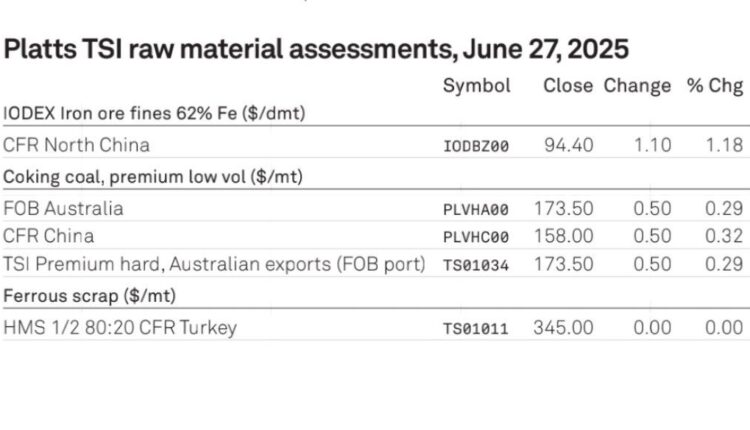750x430 pixels.
Task: Click the TS01034 symbol code
Action: point(476,265)
